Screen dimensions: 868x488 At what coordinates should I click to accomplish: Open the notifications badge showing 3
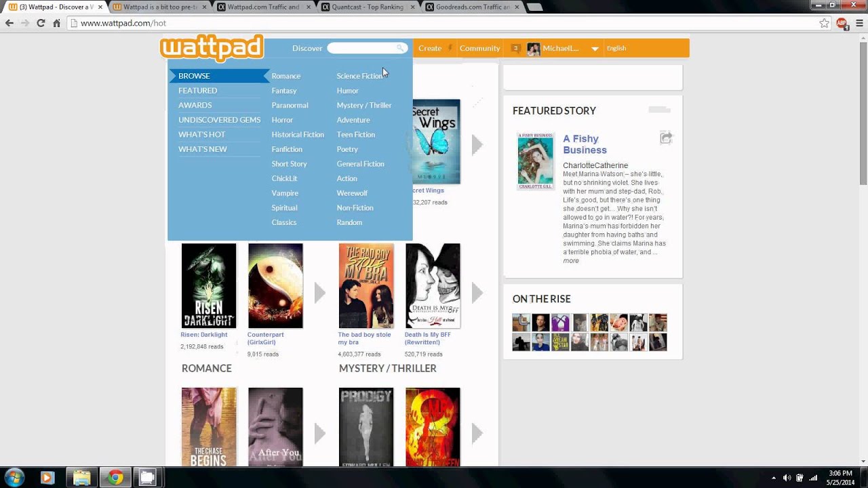tap(515, 48)
